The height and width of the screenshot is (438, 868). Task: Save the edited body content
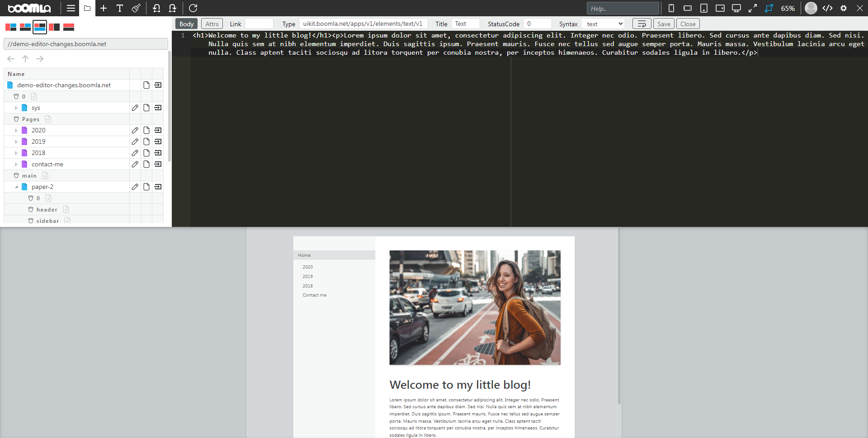[664, 24]
